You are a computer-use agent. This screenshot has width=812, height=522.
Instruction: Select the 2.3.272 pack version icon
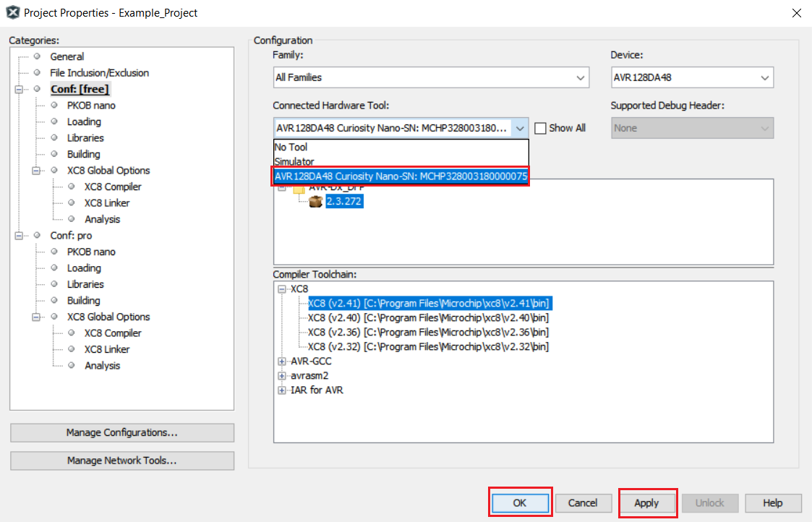point(315,202)
